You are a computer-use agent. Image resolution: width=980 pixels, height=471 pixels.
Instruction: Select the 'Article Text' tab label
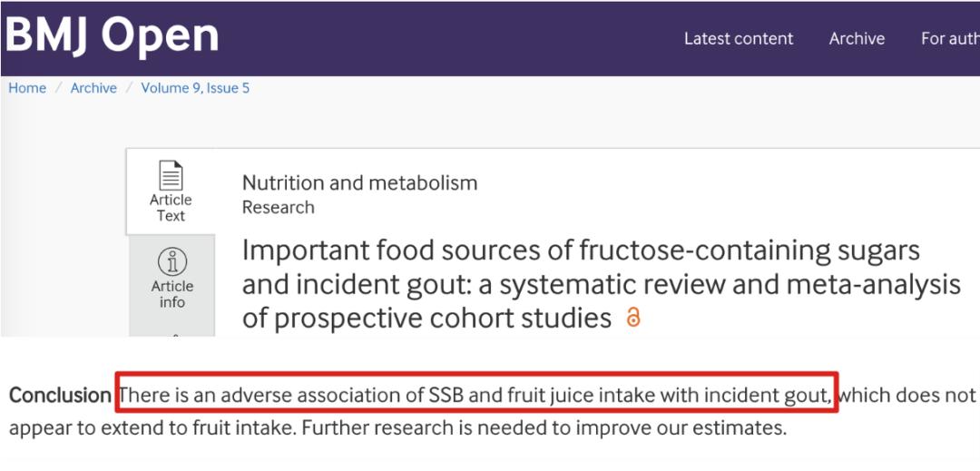[x=171, y=208]
